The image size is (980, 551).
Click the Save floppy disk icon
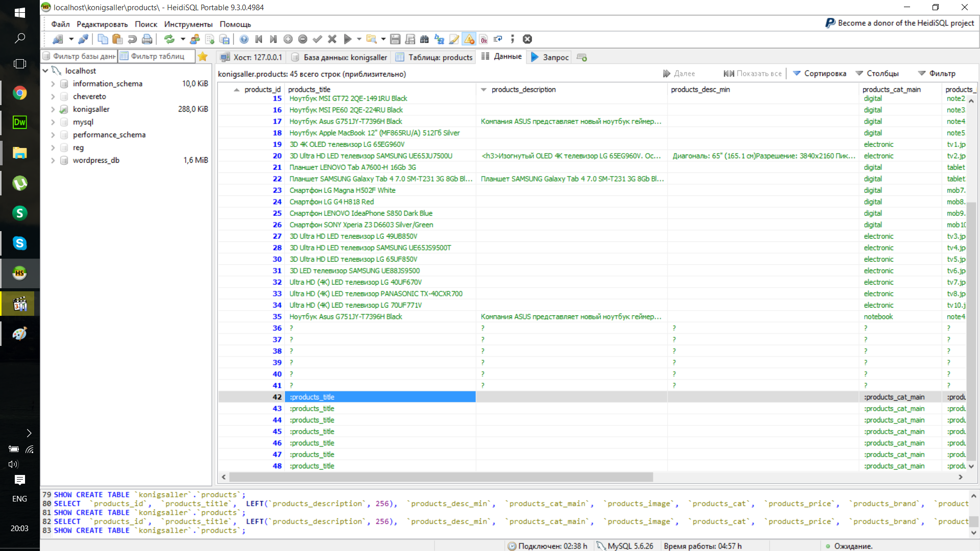click(395, 39)
